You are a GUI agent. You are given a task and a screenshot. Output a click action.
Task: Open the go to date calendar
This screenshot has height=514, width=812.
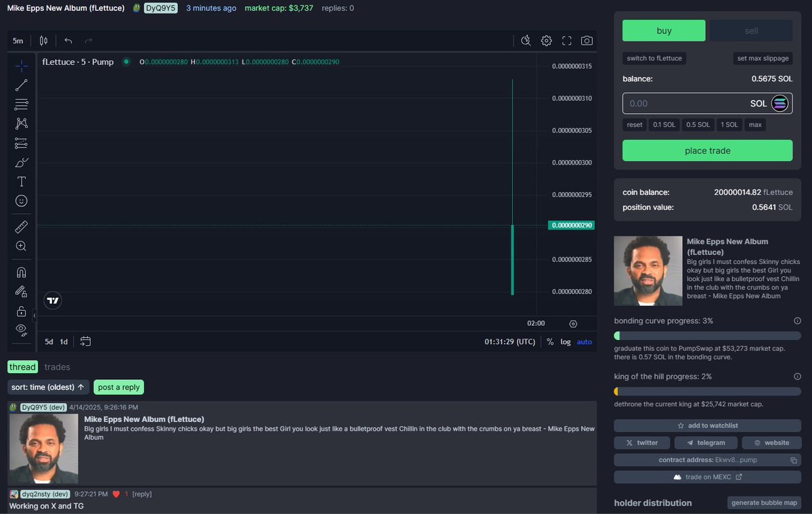pyautogui.click(x=85, y=342)
